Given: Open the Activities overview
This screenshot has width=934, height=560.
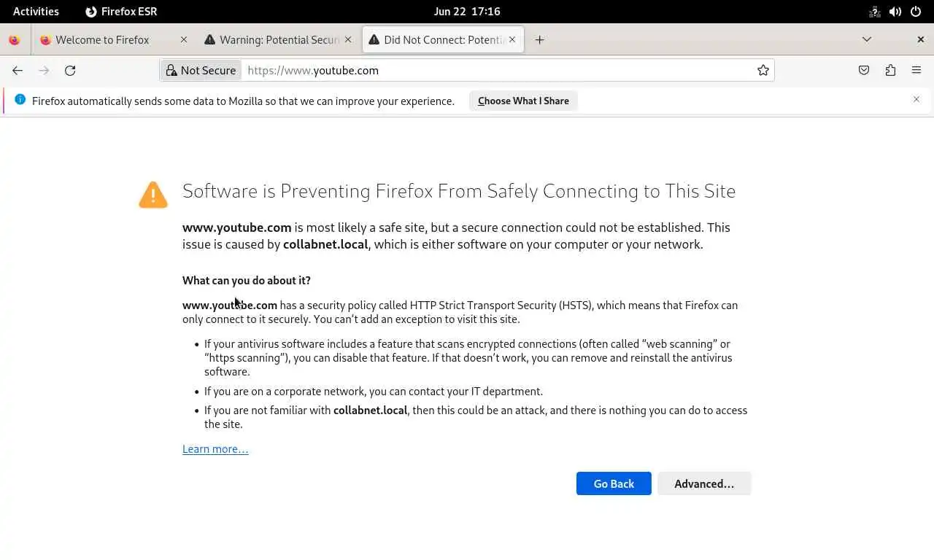Looking at the screenshot, I should pyautogui.click(x=36, y=12).
